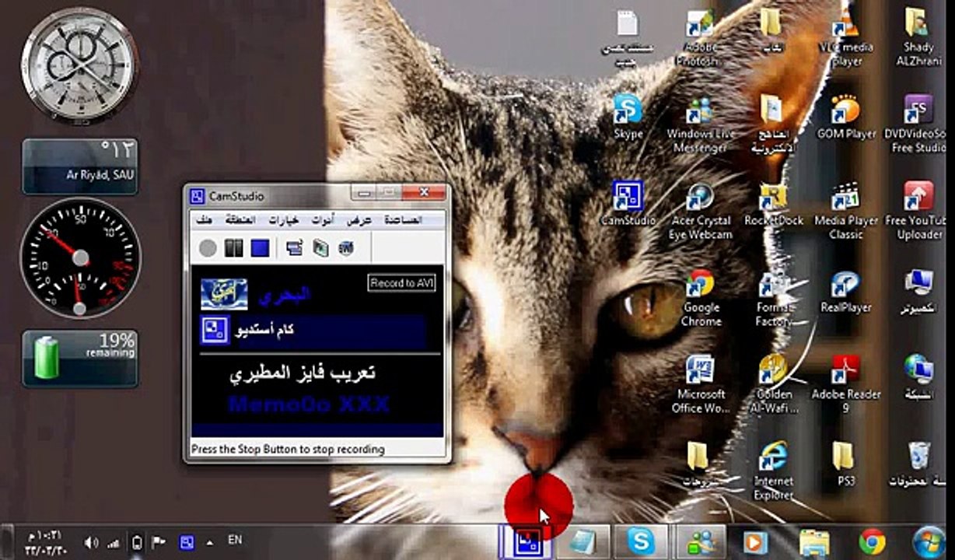
Task: Select the CamStudio desktop shortcut
Action: point(628,204)
